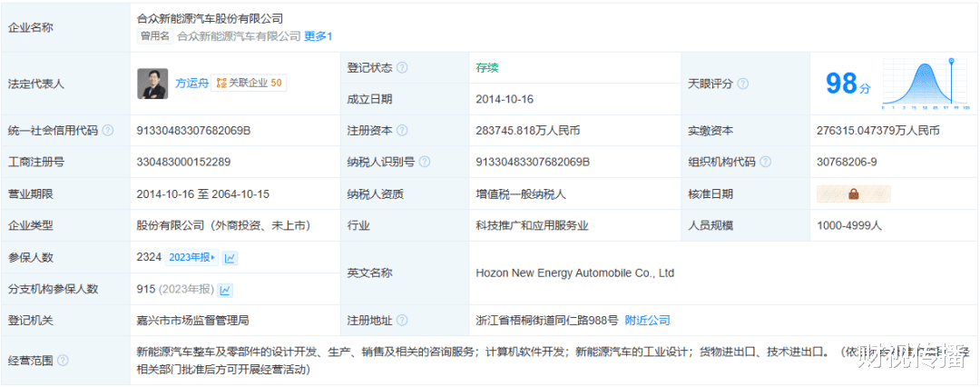Open 方运舟 legal representative link
The image size is (980, 387).
pos(191,83)
